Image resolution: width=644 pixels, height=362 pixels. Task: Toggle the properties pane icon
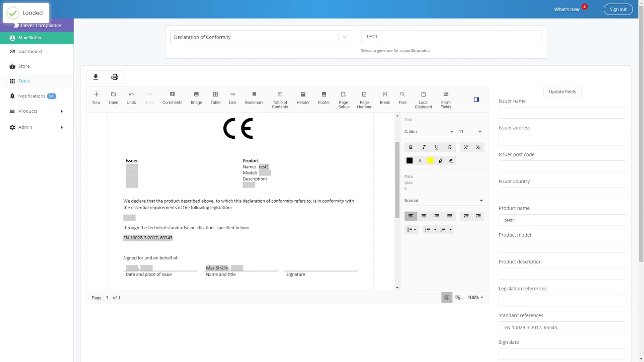click(x=476, y=100)
